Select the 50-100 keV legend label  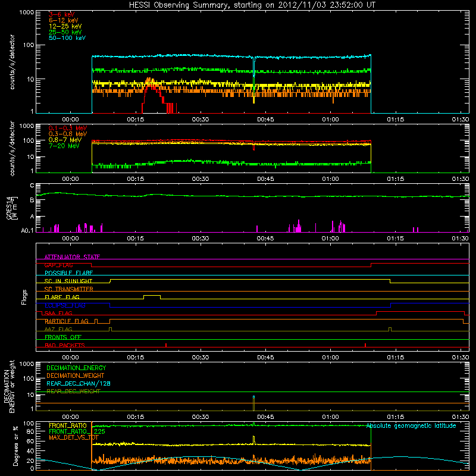[x=67, y=38]
